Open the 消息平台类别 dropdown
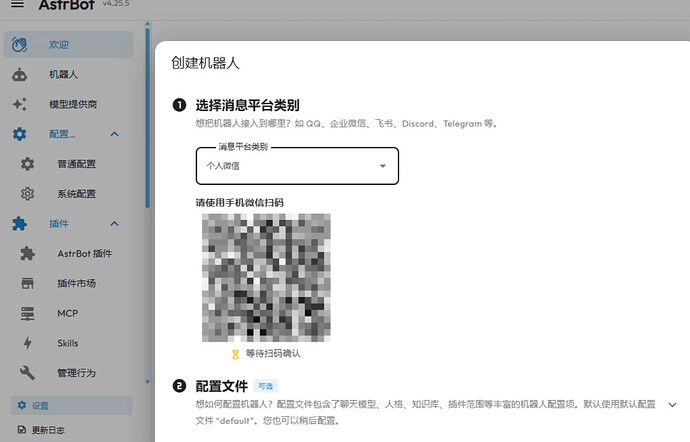 (297, 166)
